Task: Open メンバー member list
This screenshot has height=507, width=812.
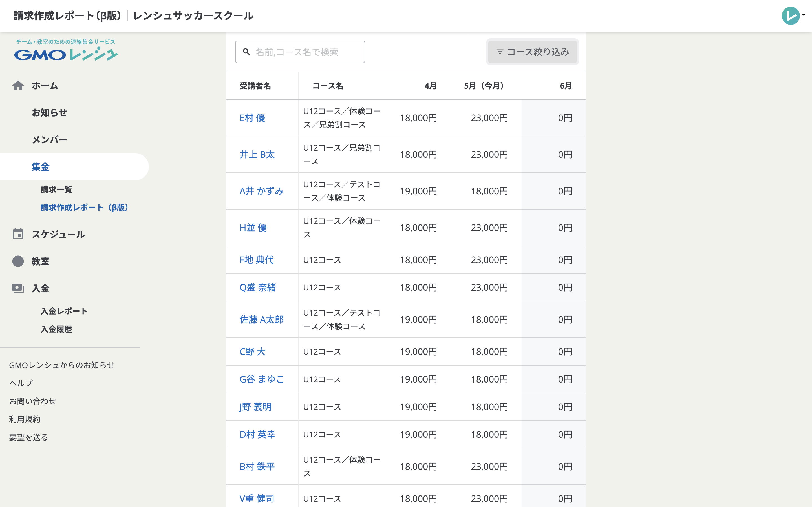Action: click(50, 139)
